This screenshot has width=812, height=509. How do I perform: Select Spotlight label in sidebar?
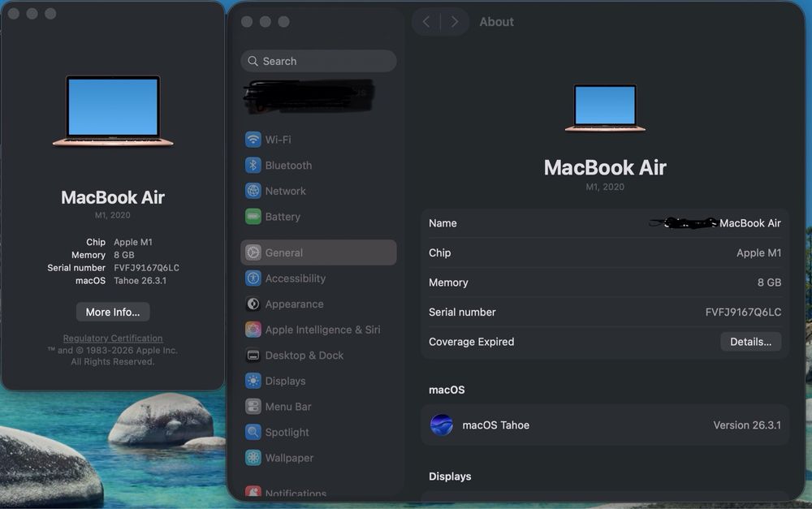click(287, 433)
